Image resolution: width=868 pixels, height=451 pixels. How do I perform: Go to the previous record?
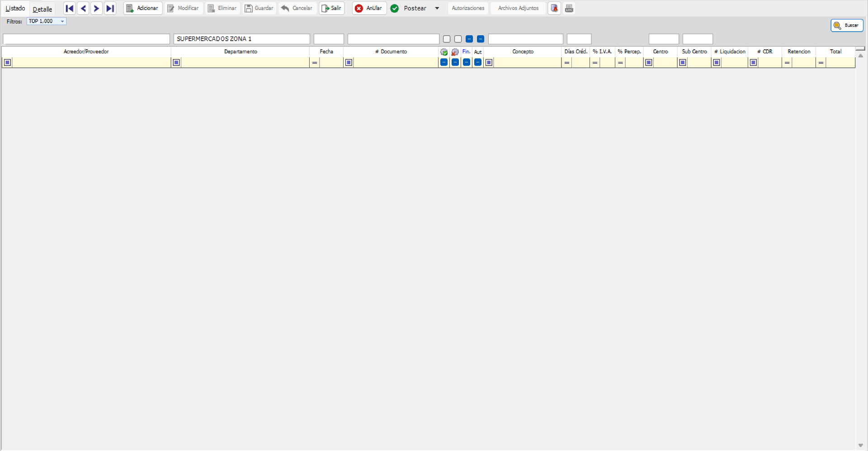click(x=83, y=8)
